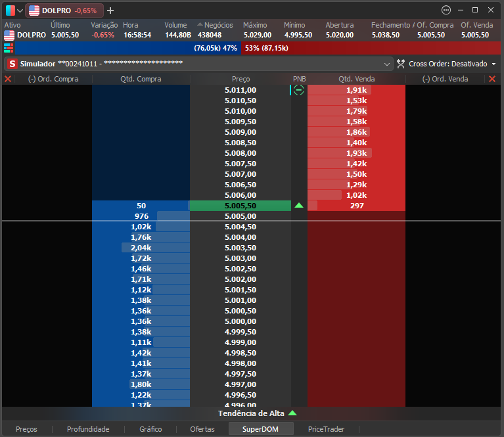Screen dimensions: 504x437
Task: Cancel all sell orders with right red X
Action: pos(492,79)
